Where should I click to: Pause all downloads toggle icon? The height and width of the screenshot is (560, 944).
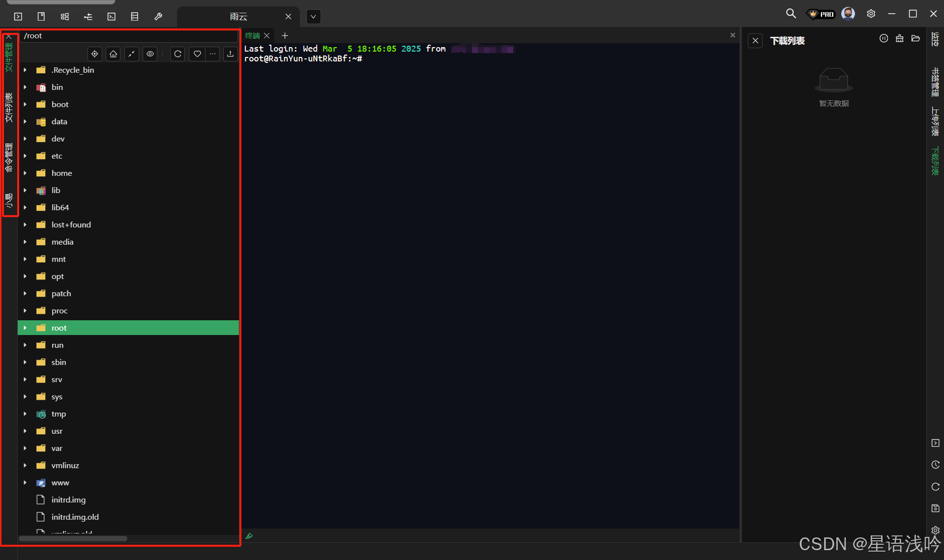pos(884,39)
